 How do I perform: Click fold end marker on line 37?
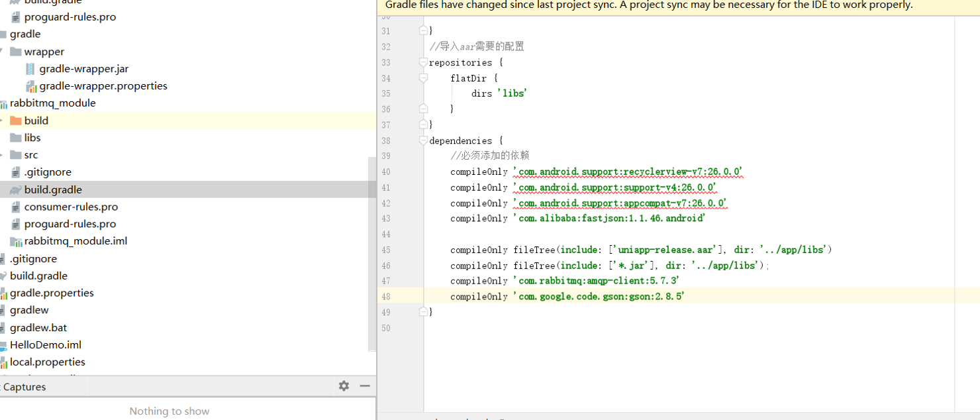pyautogui.click(x=423, y=125)
